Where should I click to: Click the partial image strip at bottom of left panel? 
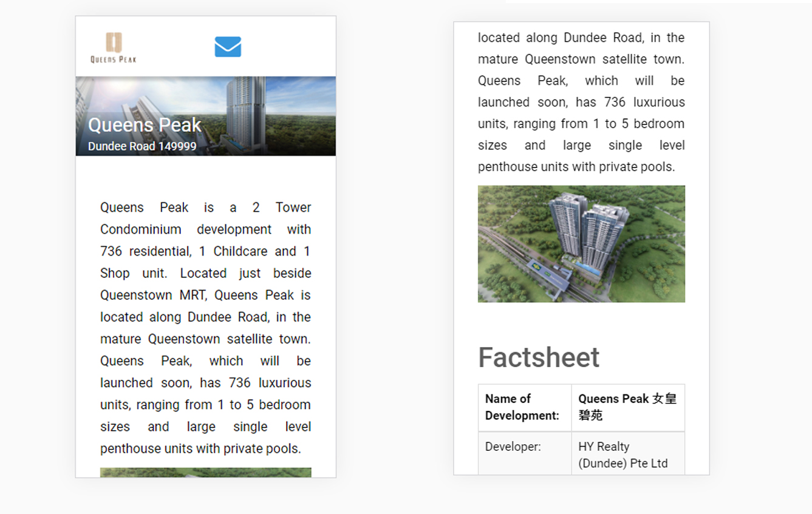pyautogui.click(x=206, y=472)
